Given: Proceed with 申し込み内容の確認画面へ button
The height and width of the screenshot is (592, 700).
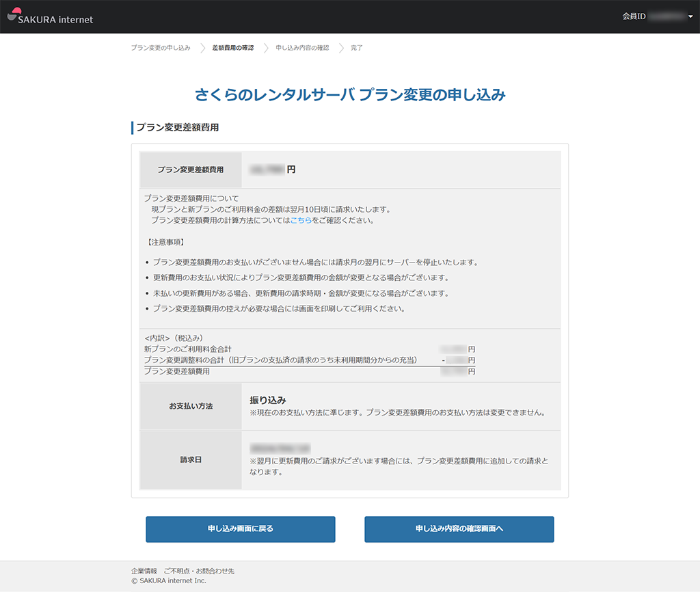Looking at the screenshot, I should pos(459,529).
